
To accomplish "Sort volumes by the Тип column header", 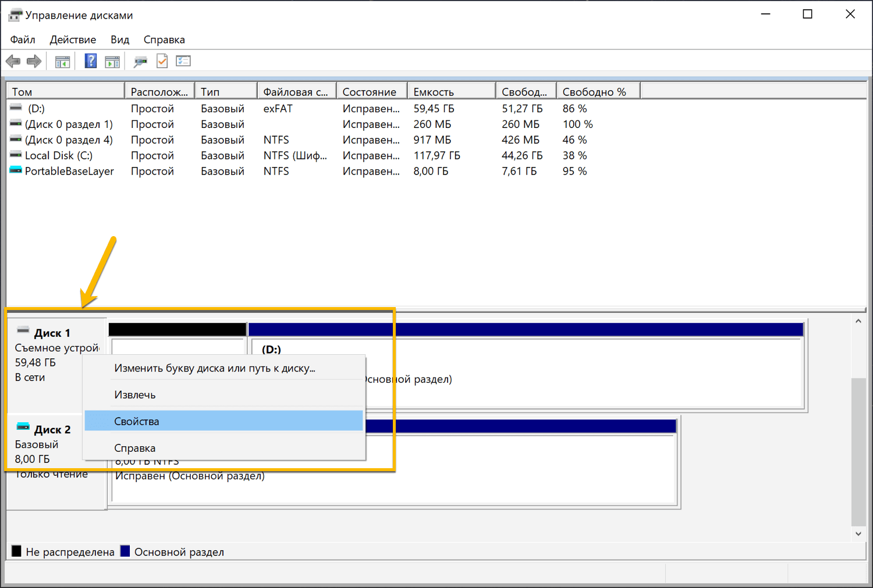I will (x=226, y=92).
